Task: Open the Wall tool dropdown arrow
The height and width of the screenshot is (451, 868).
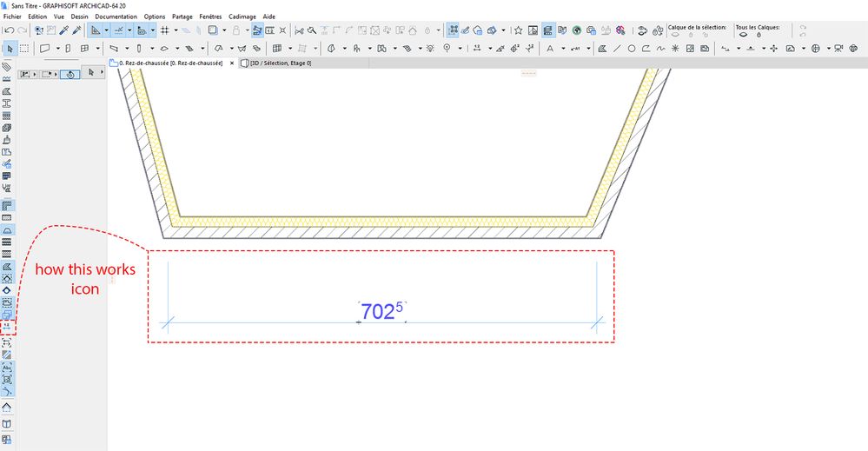Action: tap(57, 49)
